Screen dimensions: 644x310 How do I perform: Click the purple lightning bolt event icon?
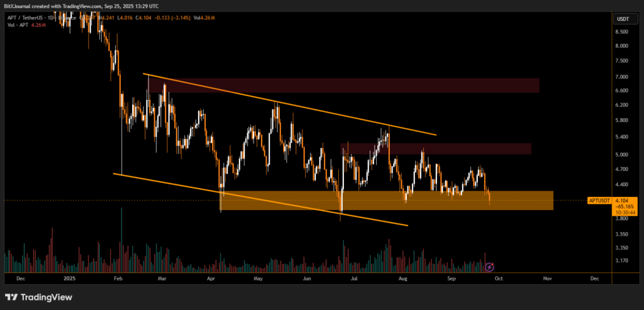[489, 267]
